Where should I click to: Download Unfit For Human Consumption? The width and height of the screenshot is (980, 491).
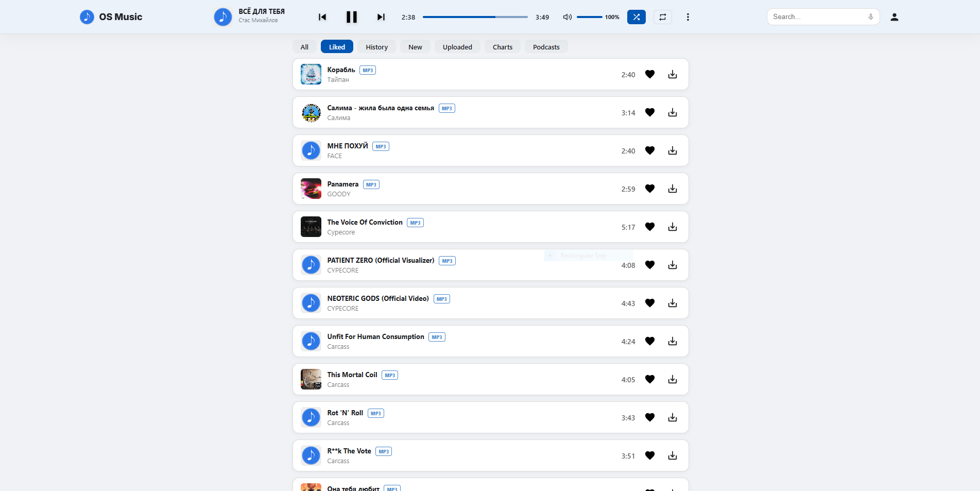pos(673,341)
